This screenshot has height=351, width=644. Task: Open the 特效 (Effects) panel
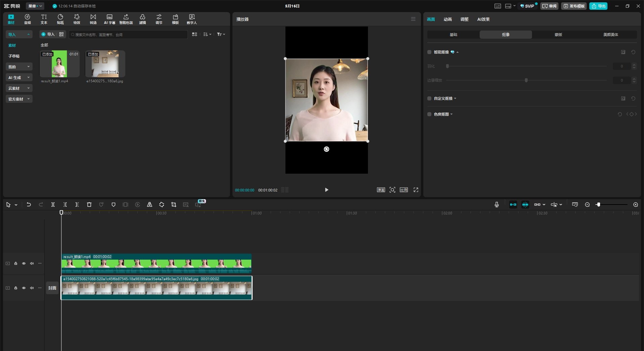pyautogui.click(x=76, y=19)
